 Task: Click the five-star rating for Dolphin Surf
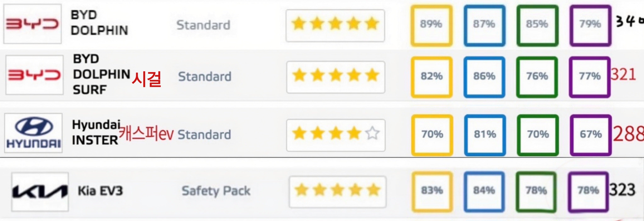tap(336, 77)
